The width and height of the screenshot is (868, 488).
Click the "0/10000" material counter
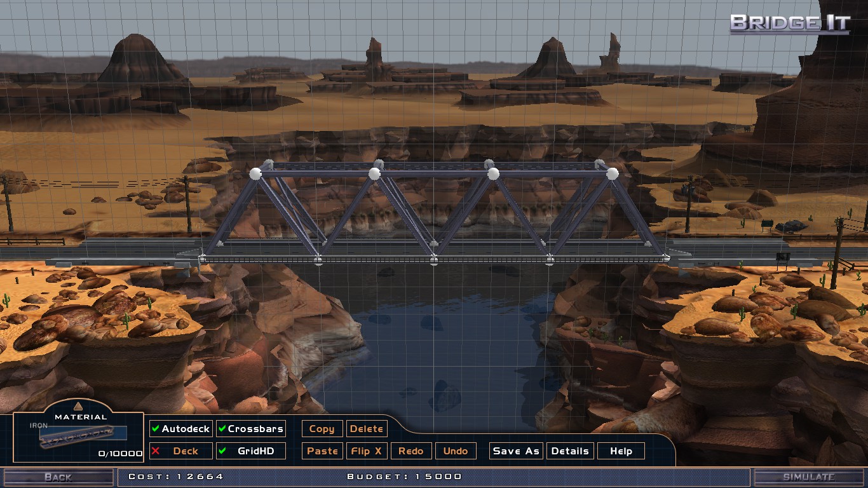click(x=121, y=454)
